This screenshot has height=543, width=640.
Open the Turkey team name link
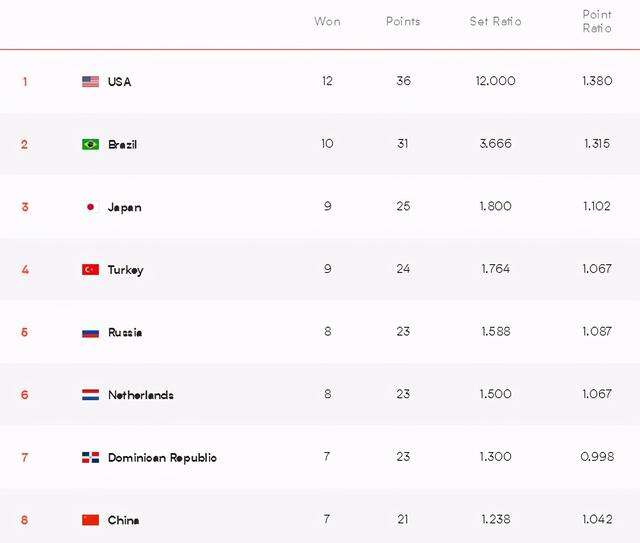click(125, 270)
